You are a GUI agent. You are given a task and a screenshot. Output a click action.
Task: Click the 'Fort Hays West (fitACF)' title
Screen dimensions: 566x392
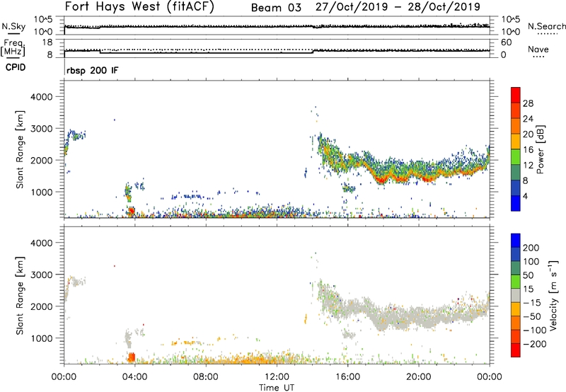[x=139, y=7]
